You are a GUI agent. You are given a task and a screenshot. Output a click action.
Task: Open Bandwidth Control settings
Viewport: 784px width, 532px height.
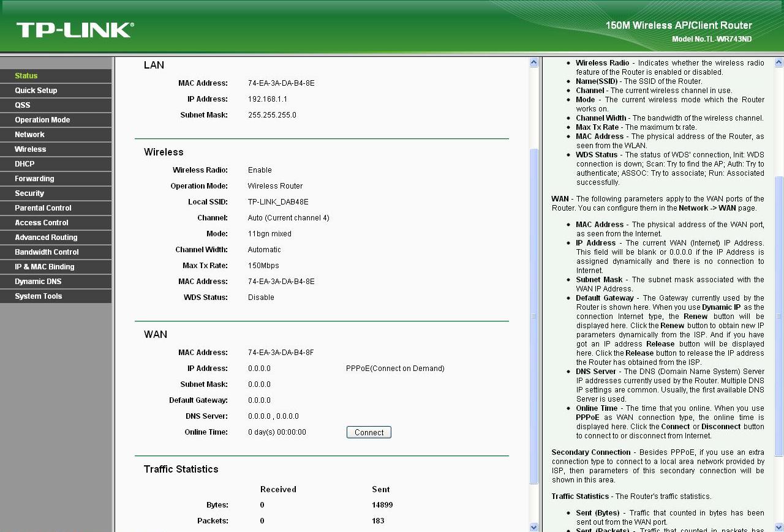56,252
